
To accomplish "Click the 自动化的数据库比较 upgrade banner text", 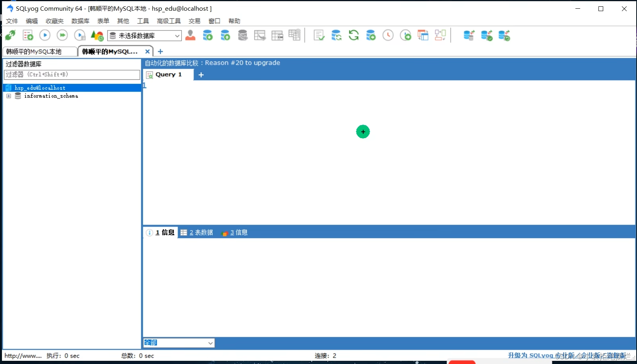I will click(212, 63).
